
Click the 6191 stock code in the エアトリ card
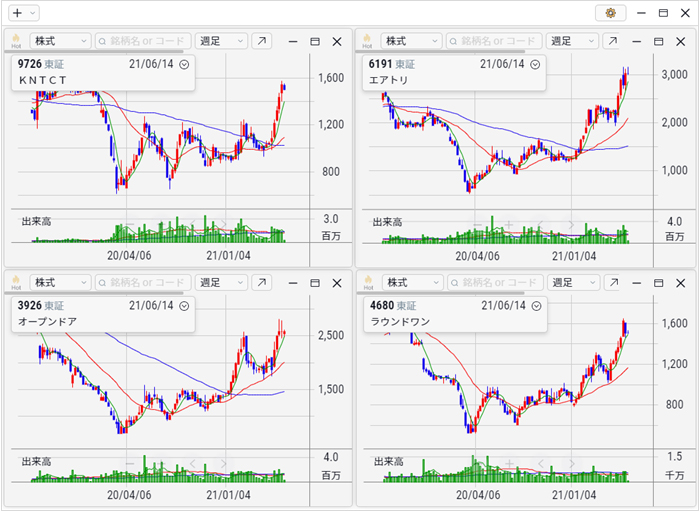(380, 64)
